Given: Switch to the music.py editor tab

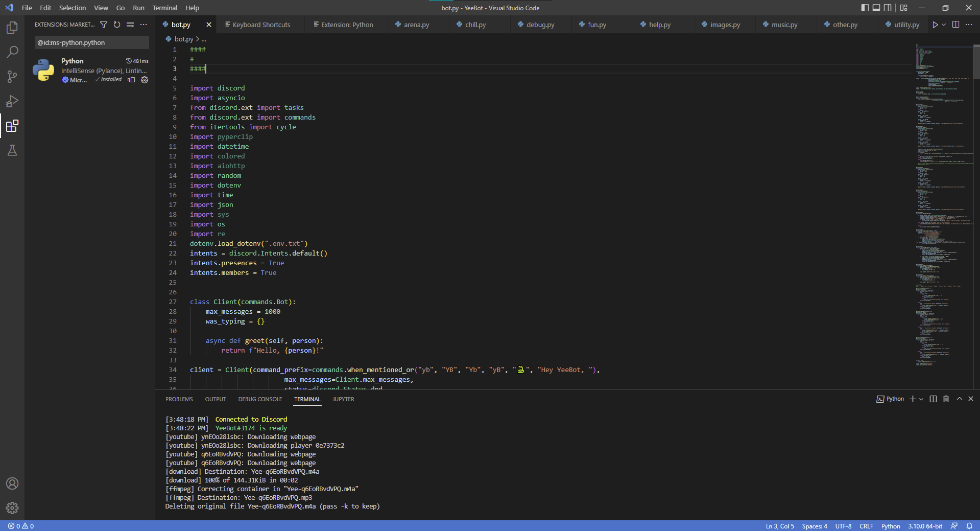Looking at the screenshot, I should [784, 25].
